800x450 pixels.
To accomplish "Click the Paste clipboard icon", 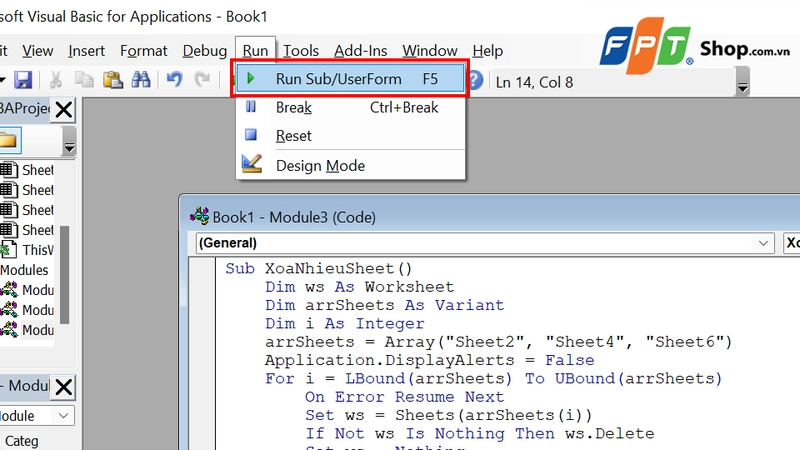I will click(x=112, y=80).
